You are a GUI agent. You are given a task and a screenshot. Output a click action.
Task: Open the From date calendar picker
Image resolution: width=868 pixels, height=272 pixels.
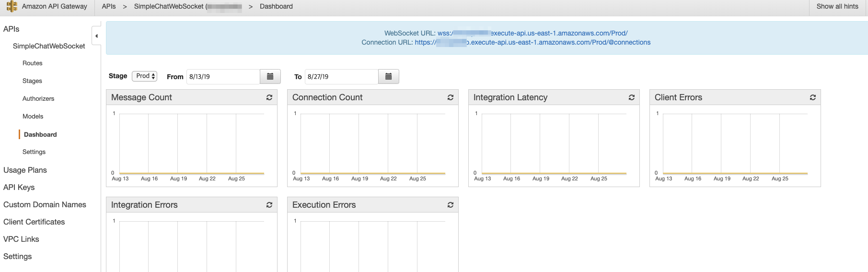[270, 76]
